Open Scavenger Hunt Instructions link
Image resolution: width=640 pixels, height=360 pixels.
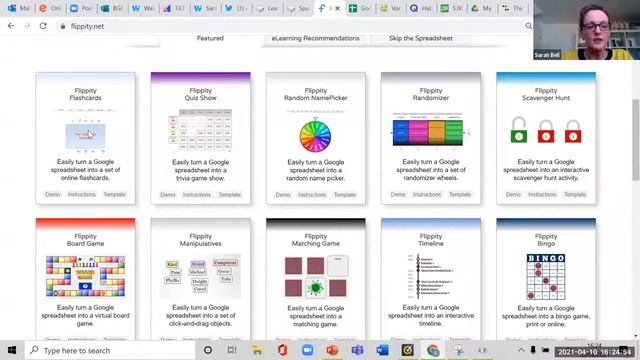542,194
